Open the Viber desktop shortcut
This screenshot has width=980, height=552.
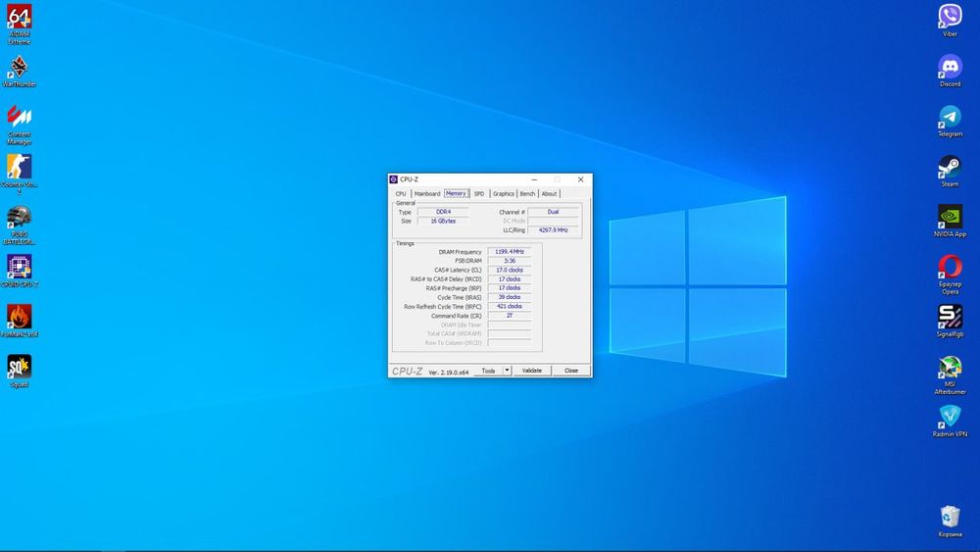coord(950,20)
